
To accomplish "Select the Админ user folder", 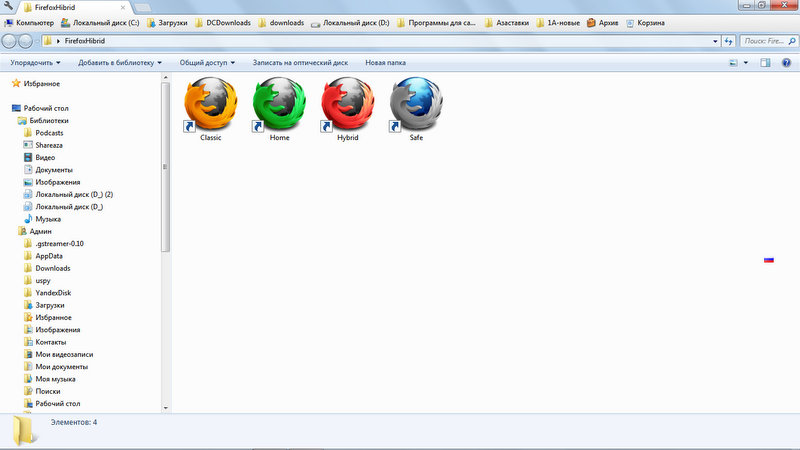I will [35, 231].
